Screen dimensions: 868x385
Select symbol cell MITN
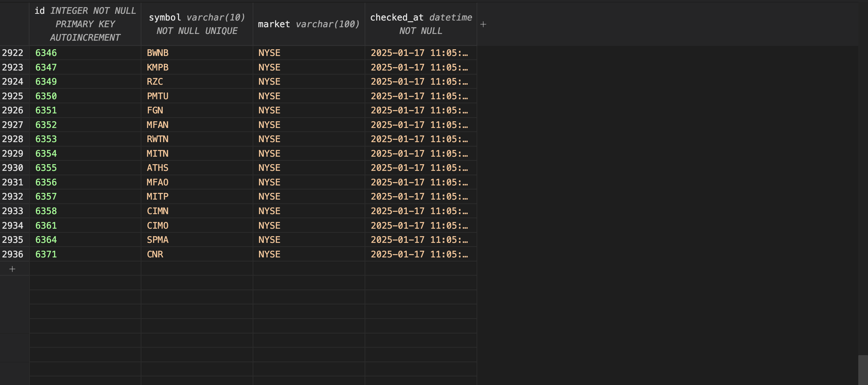[x=197, y=154]
